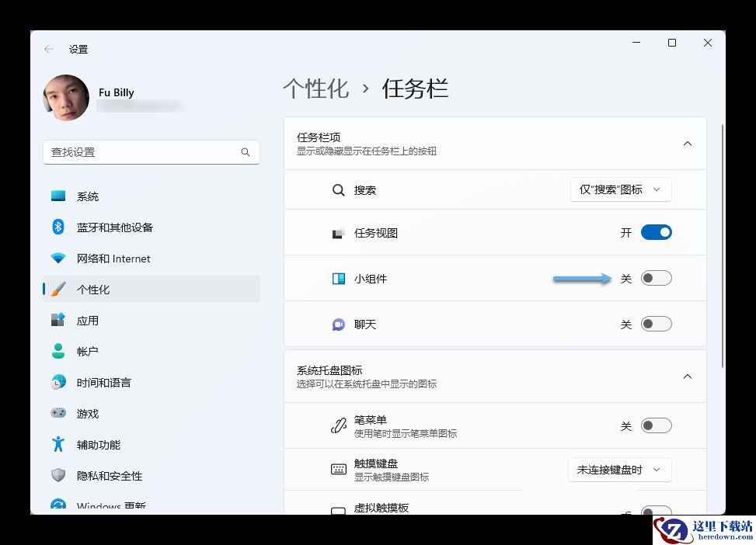Click the Windows 更新 refresh icon
The image size is (756, 545).
[x=58, y=505]
